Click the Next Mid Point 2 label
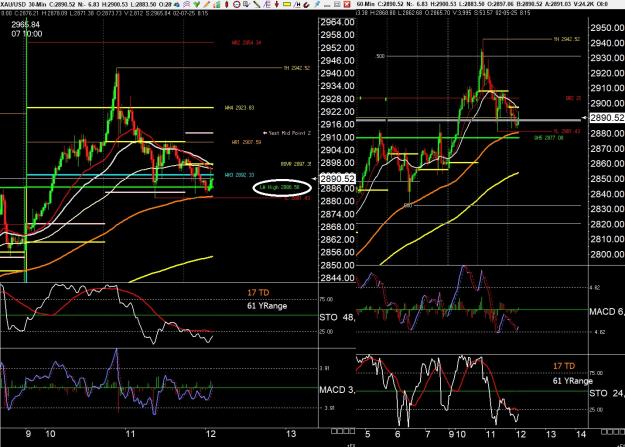The image size is (625, 447). 289,133
